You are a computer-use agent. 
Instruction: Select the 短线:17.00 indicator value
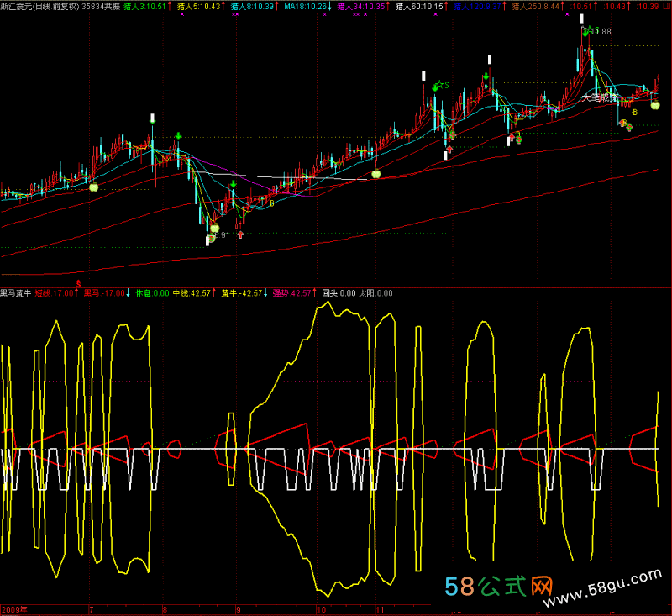[55, 293]
